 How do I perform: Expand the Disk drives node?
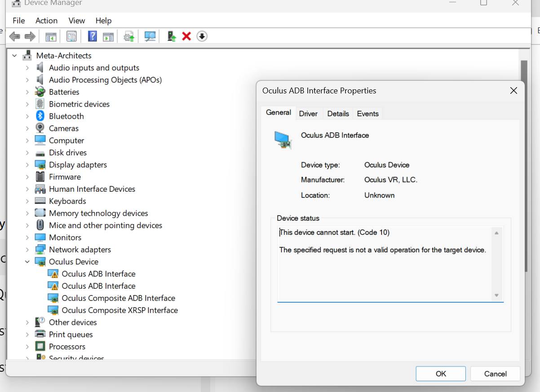tap(27, 153)
